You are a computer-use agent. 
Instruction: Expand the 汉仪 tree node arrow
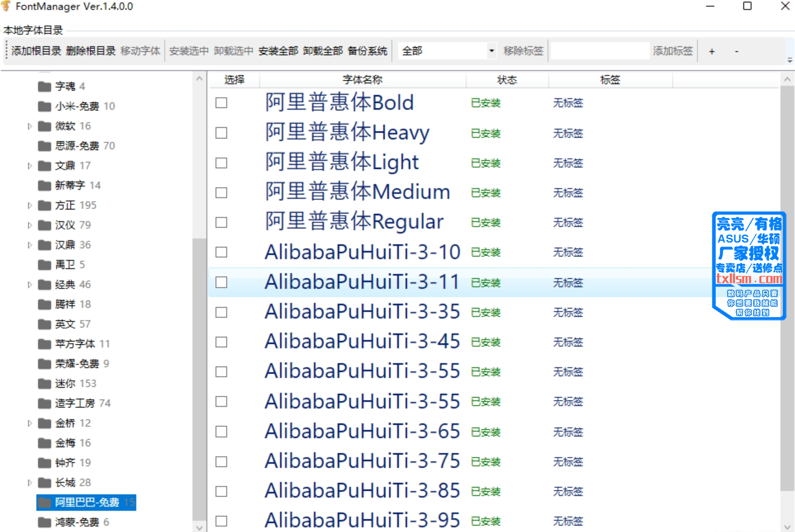pos(30,225)
